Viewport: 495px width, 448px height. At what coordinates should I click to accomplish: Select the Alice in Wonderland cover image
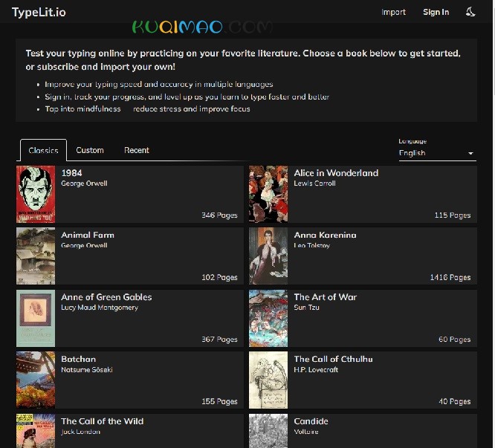coord(268,195)
